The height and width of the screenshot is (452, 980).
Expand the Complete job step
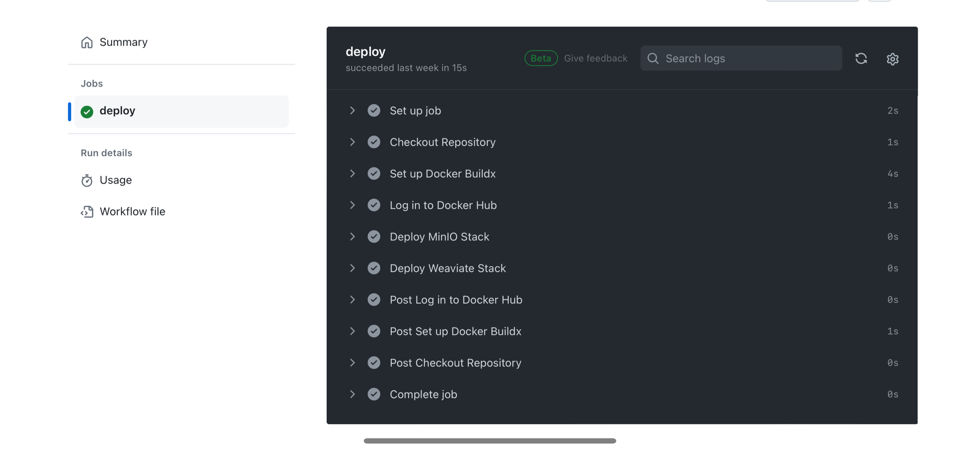point(352,394)
